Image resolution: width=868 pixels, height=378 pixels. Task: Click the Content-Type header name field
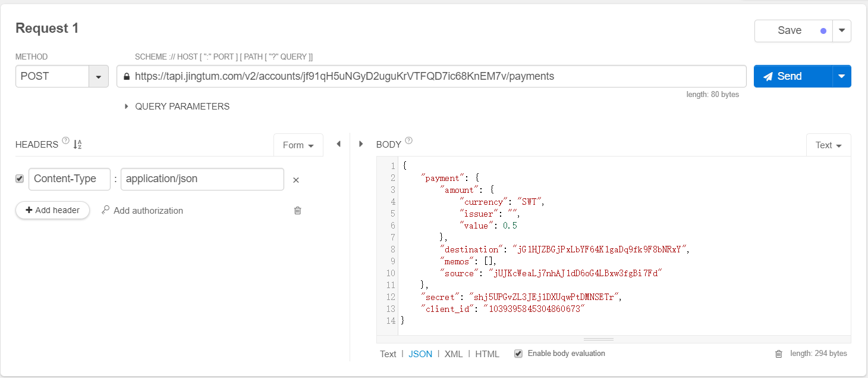[x=70, y=179]
